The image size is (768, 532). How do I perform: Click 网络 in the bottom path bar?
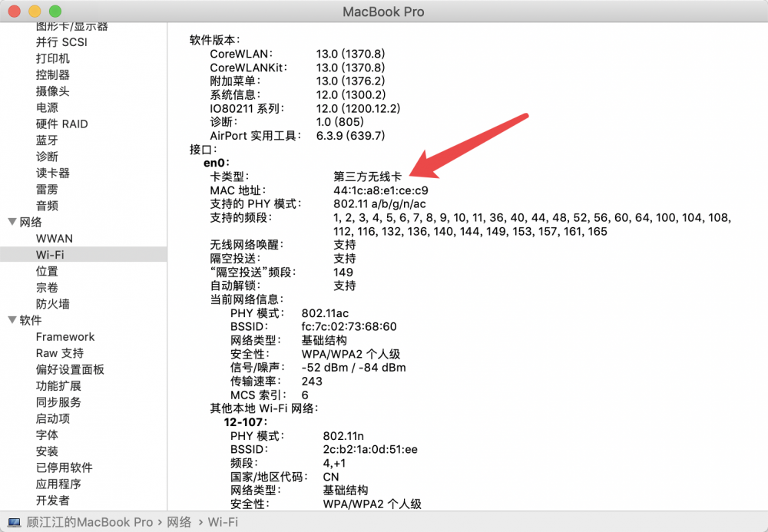[x=179, y=522]
